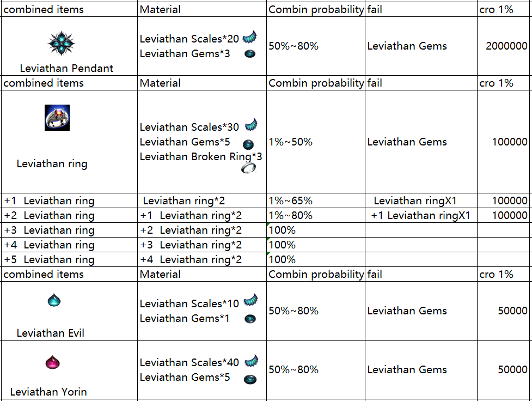Click gem icon beside Leviathan Gems*1

point(250,319)
